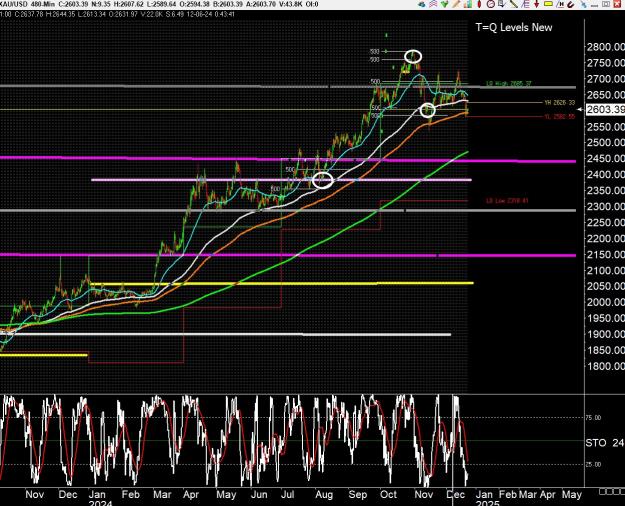This screenshot has height=506, width=625.
Task: Select the yellow horizontal line near 2050
Action: click(282, 284)
